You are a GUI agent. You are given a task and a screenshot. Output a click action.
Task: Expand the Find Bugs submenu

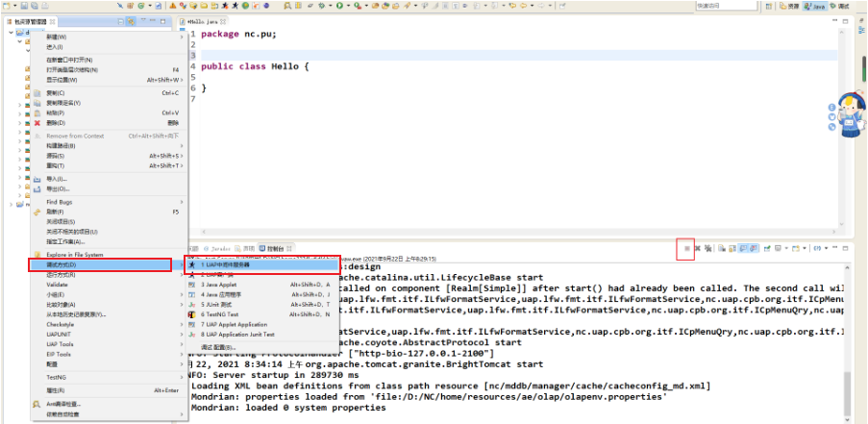coord(108,202)
